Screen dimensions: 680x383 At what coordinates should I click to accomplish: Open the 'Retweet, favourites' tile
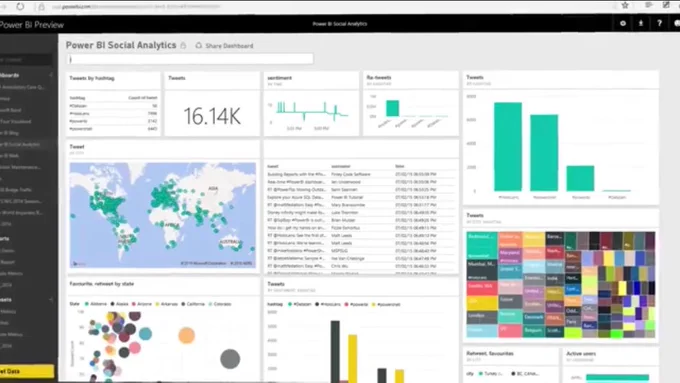pyautogui.click(x=510, y=364)
